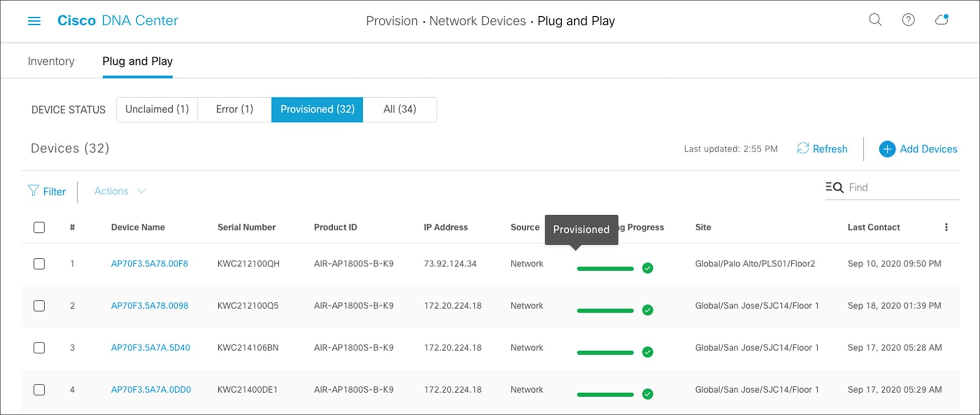Click the blue plus Add Devices icon
The image size is (980, 415).
pyautogui.click(x=887, y=149)
